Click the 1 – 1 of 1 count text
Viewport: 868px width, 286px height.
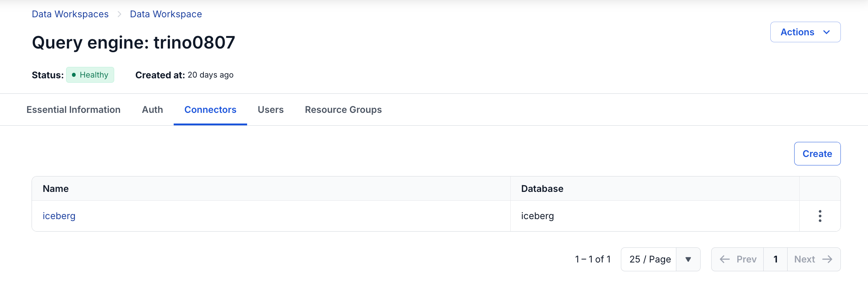click(593, 259)
